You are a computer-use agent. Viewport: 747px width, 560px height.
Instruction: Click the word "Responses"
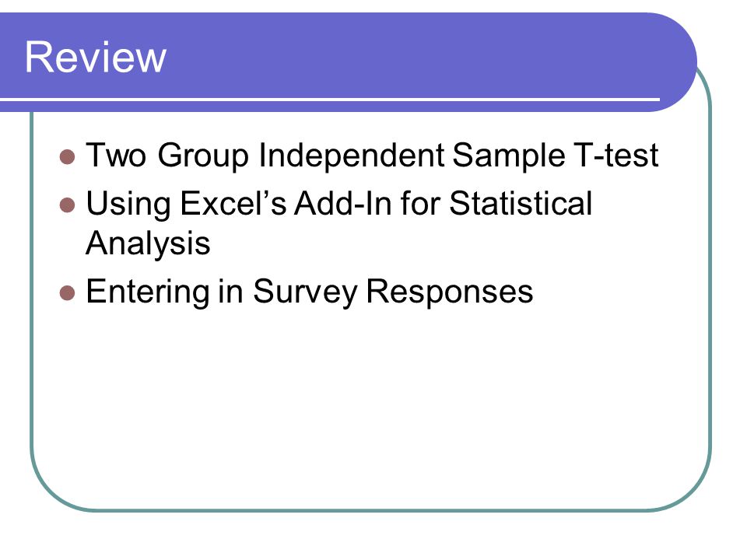tap(449, 292)
